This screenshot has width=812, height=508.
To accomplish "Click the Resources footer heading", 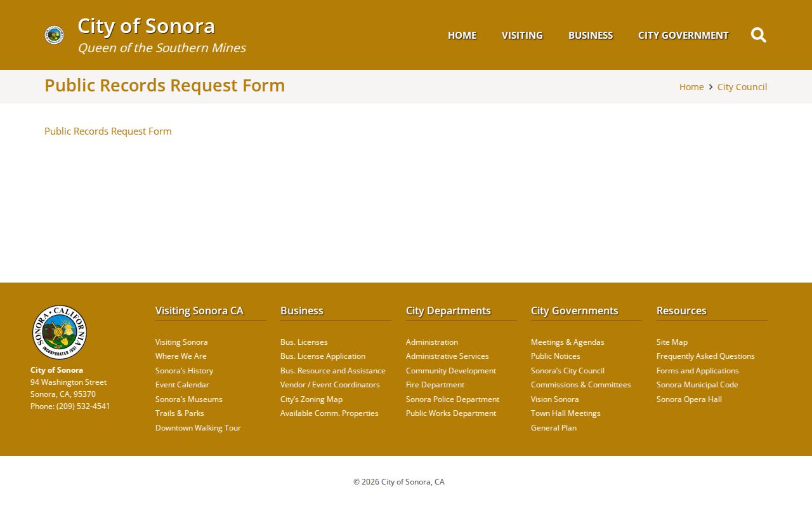I will [x=681, y=311].
